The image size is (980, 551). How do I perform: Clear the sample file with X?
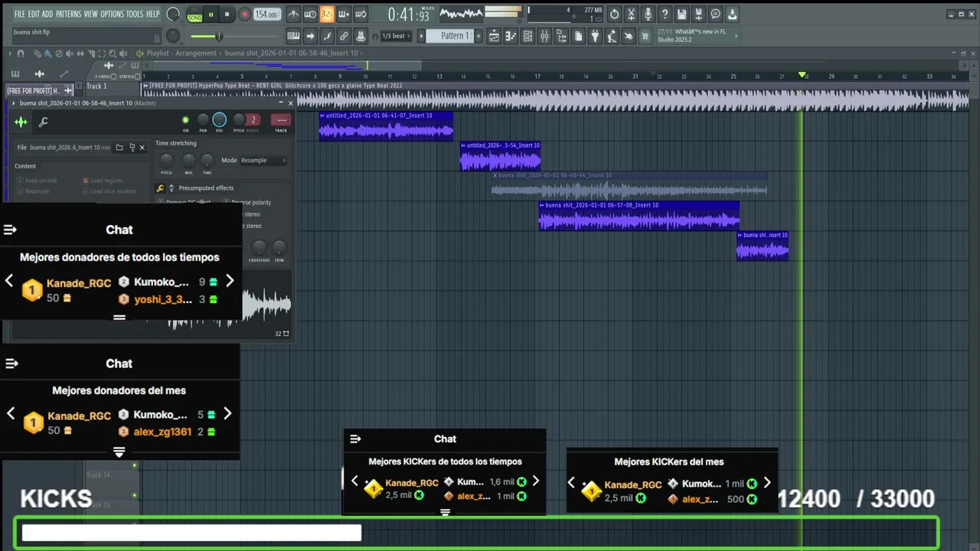coord(142,147)
